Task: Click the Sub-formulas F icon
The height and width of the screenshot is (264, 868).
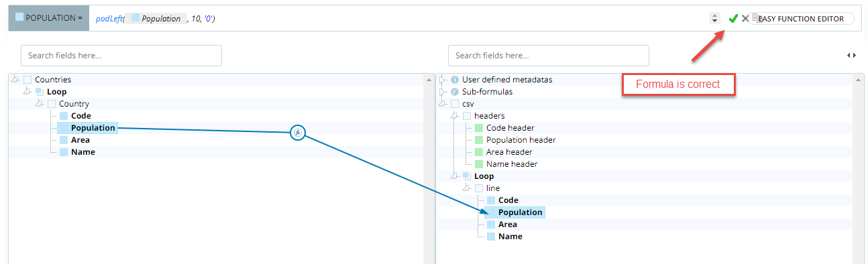Action: 454,92
